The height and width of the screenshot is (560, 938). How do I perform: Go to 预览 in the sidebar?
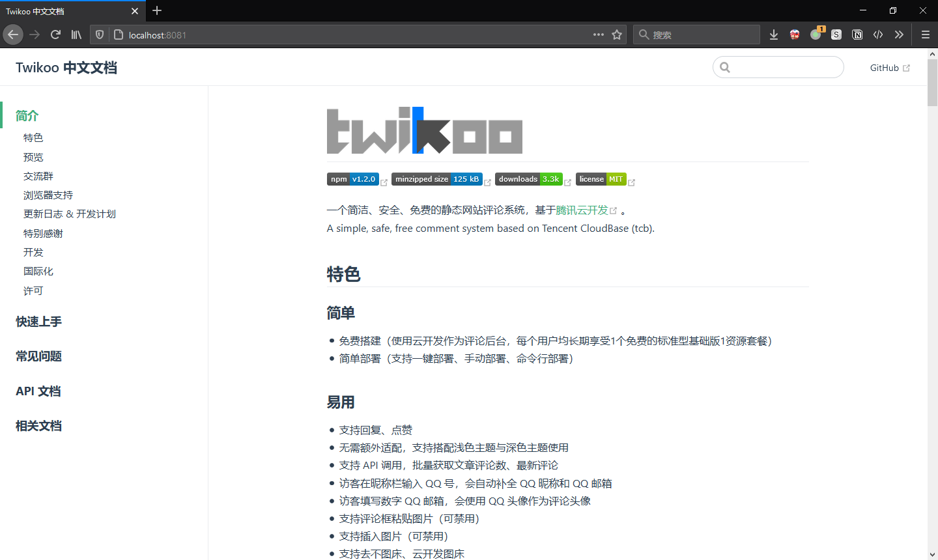(x=33, y=157)
